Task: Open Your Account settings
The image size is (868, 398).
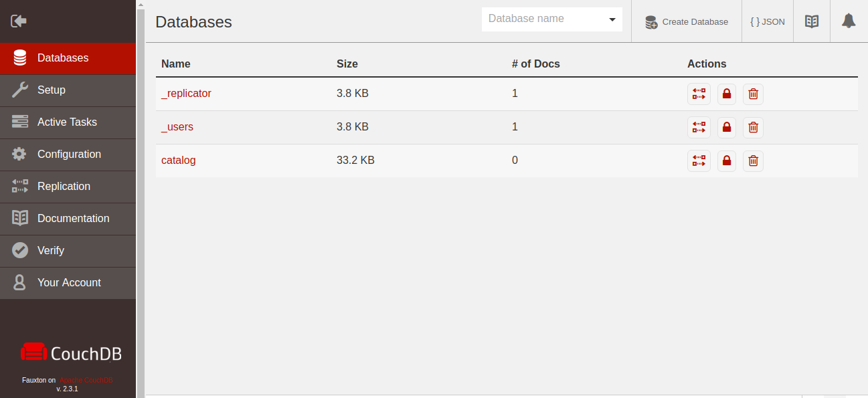Action: click(70, 283)
